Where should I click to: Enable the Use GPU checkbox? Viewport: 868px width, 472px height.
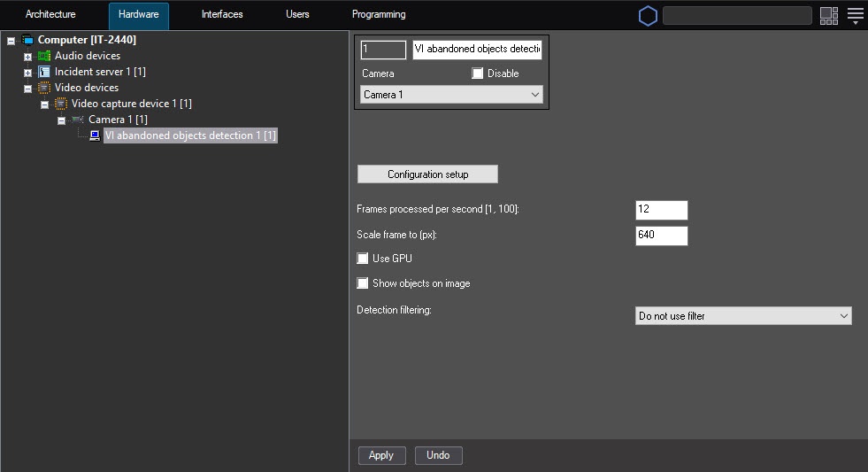tap(363, 259)
